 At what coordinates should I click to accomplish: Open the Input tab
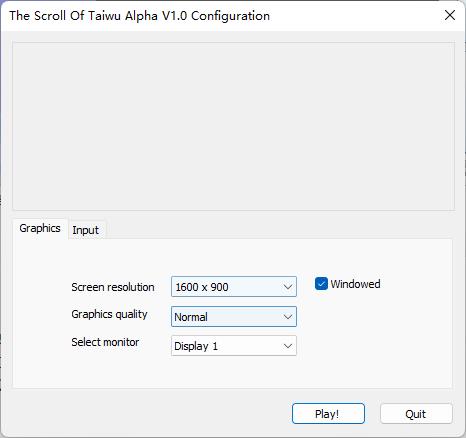pyautogui.click(x=86, y=230)
